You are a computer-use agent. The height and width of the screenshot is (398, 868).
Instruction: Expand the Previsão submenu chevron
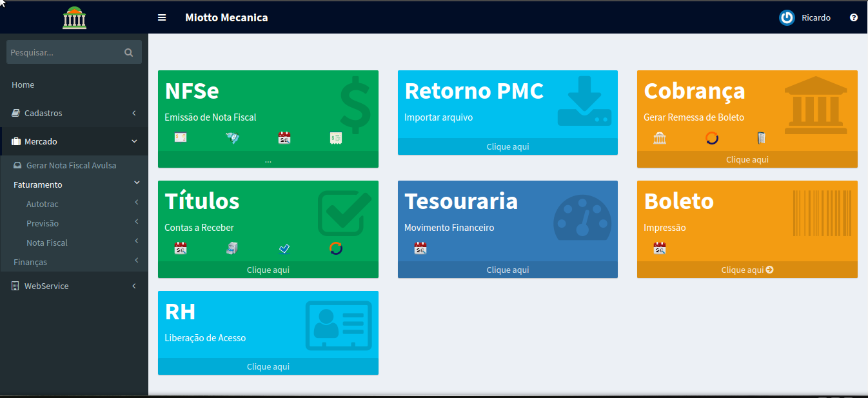point(137,222)
